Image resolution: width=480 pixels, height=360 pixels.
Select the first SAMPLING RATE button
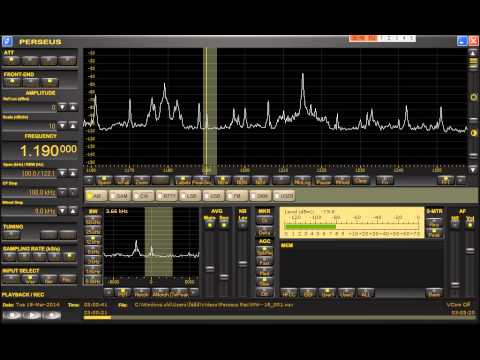[9, 256]
